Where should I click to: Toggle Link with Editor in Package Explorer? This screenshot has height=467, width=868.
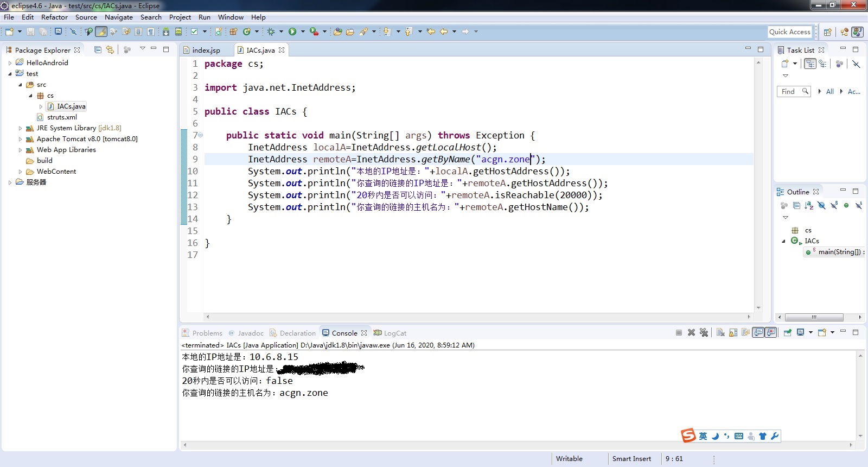(x=110, y=49)
